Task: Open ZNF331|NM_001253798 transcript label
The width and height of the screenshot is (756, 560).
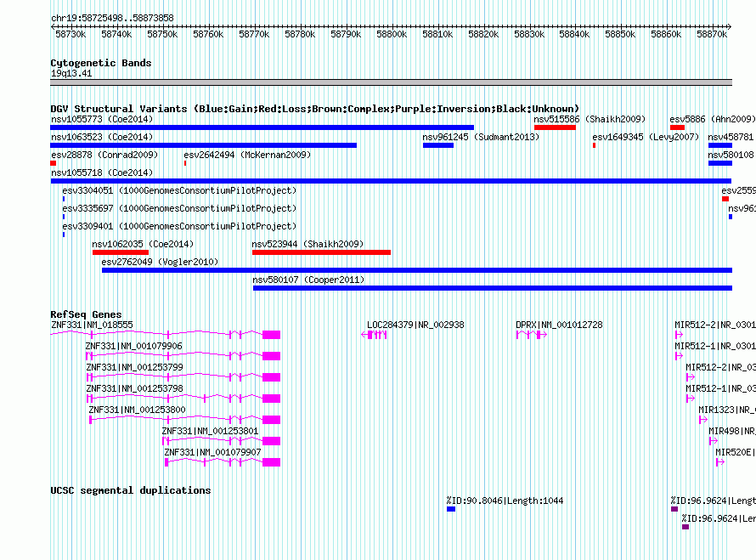Action: coord(134,388)
